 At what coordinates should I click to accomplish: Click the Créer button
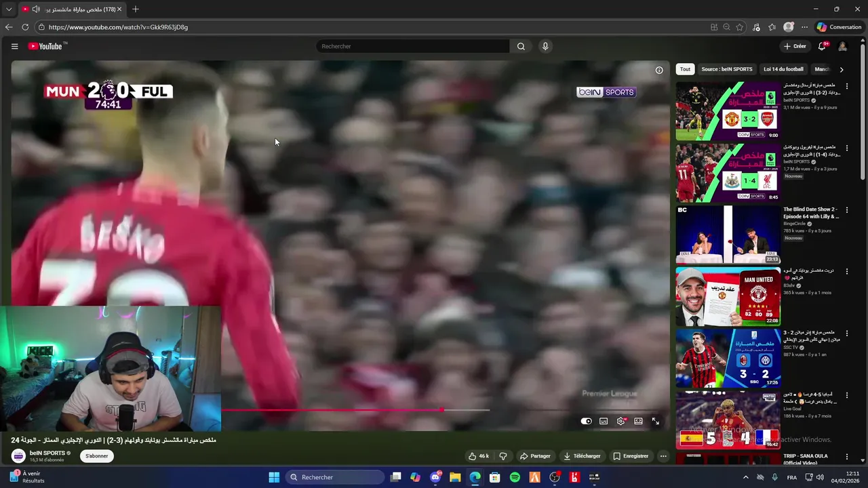click(795, 46)
